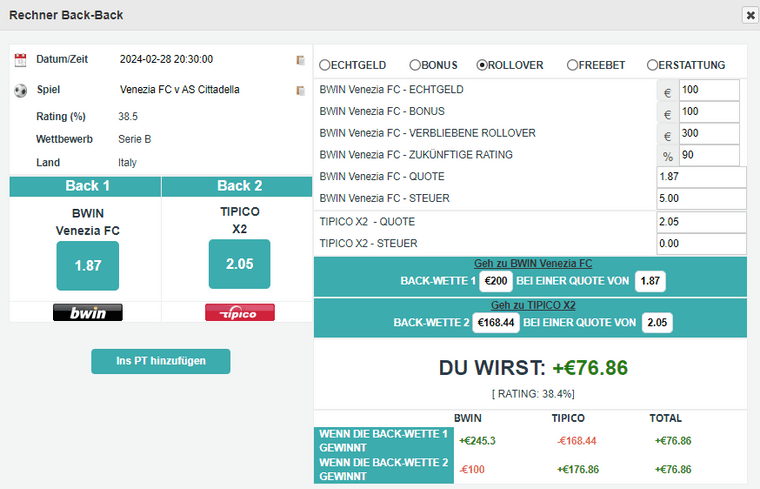The image size is (760, 489).
Task: Edit the BWIN Venezia FC STEUER field
Action: pos(701,199)
